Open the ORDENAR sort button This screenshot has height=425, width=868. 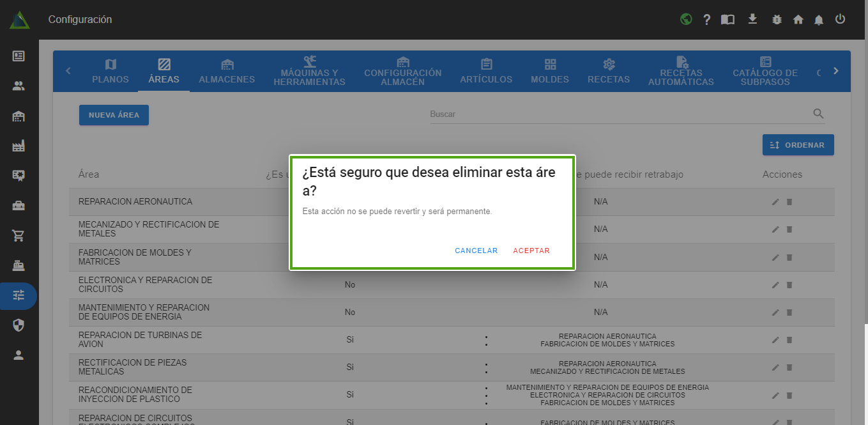798,145
